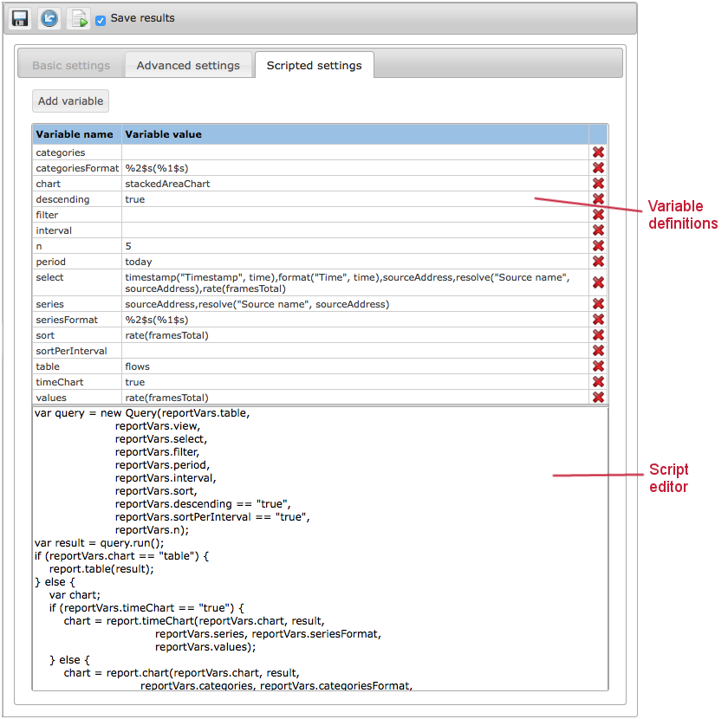
Task: Delete the select variable
Action: pyautogui.click(x=599, y=282)
